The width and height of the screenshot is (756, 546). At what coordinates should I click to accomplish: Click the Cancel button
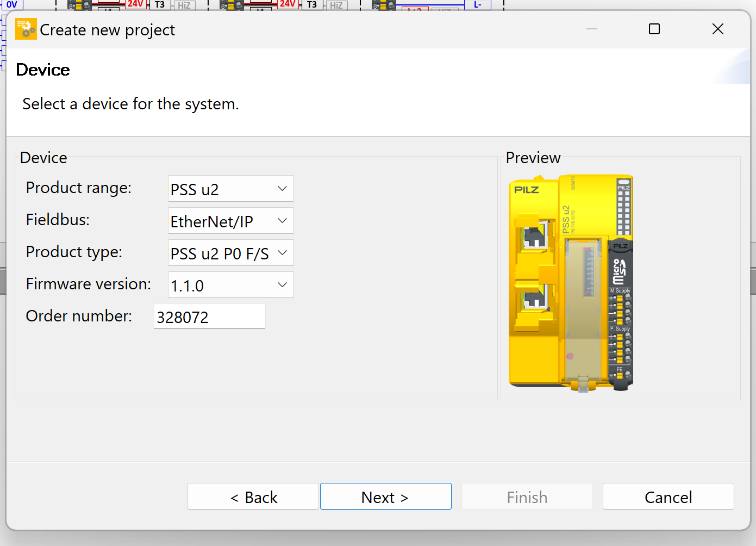tap(668, 497)
